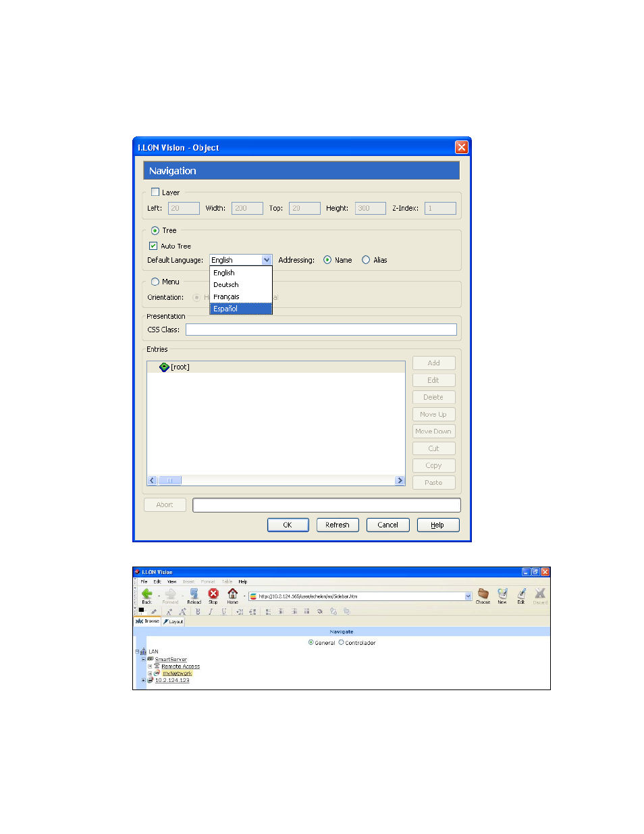The width and height of the screenshot is (644, 834).
Task: Select the Controlador radio button
Action: tap(341, 642)
